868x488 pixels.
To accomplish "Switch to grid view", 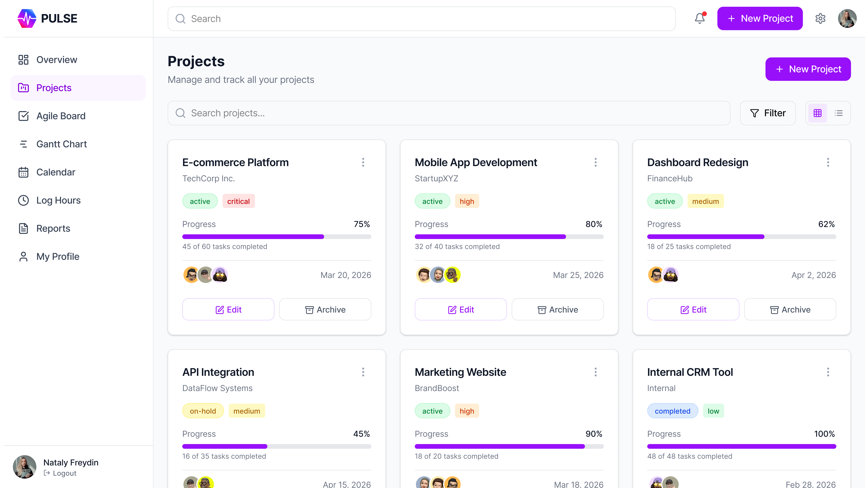I will pyautogui.click(x=817, y=113).
